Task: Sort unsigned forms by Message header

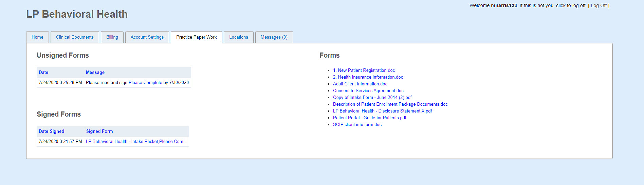Action: [95, 73]
